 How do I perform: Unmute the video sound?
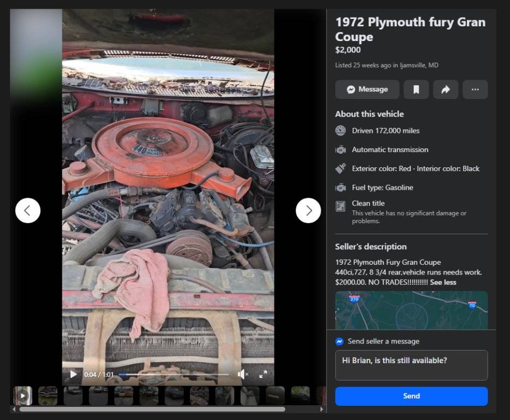click(x=242, y=375)
